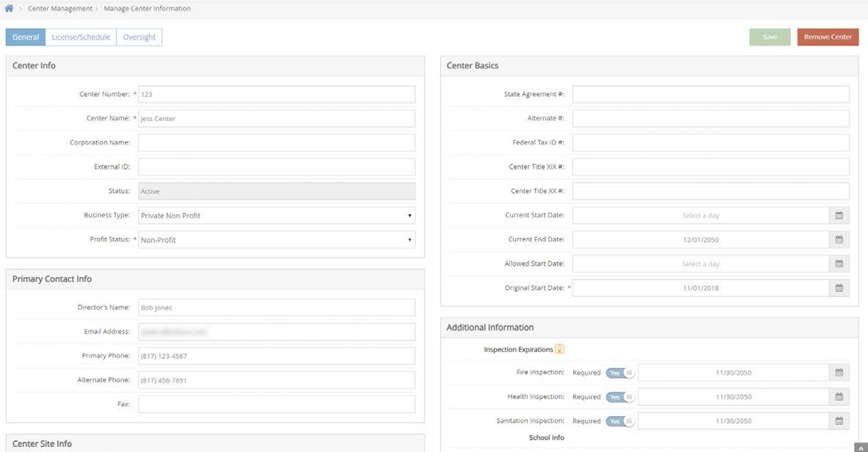
Task: Click the Center Name field
Action: 277,119
